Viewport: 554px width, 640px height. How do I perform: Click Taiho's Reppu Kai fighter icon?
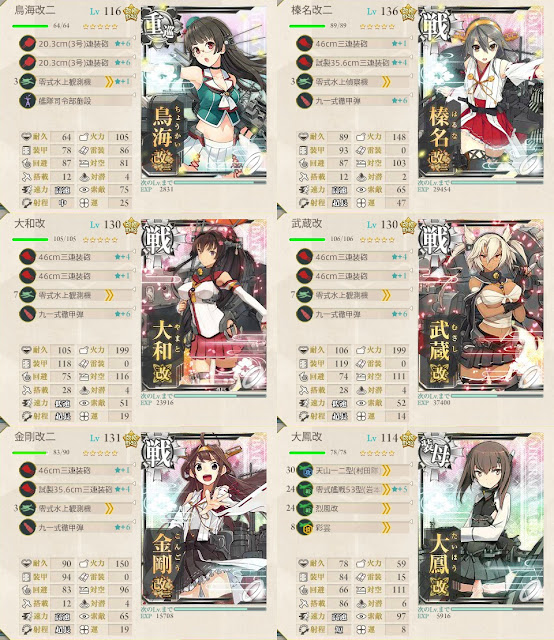click(304, 508)
